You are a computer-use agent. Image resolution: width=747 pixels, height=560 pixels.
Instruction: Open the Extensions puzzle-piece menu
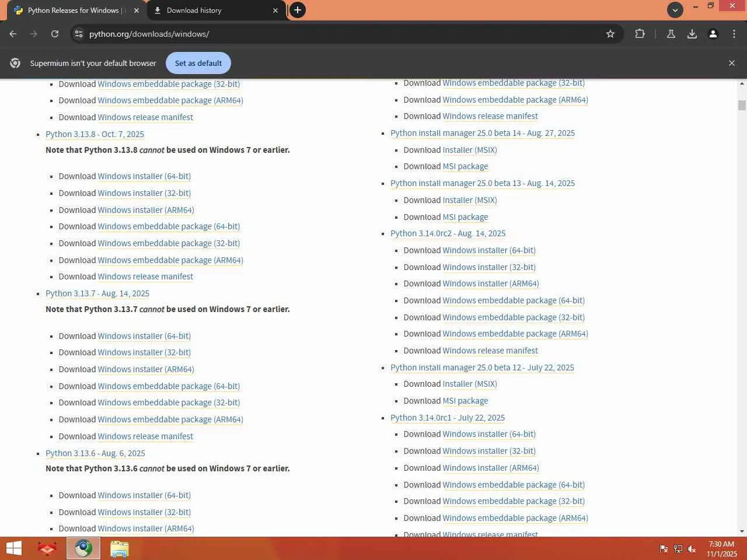[640, 34]
